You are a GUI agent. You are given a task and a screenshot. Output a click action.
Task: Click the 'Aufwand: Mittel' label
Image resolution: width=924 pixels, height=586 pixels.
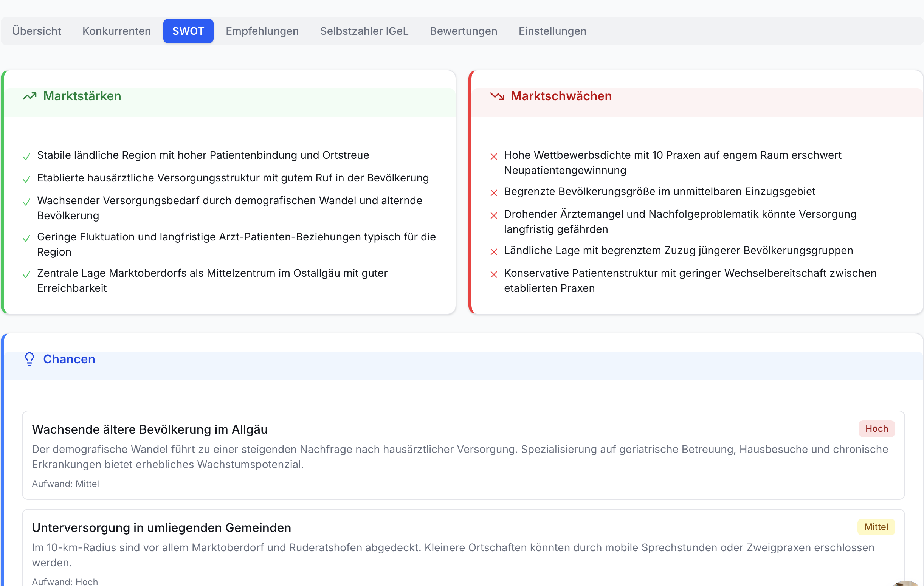coord(65,484)
